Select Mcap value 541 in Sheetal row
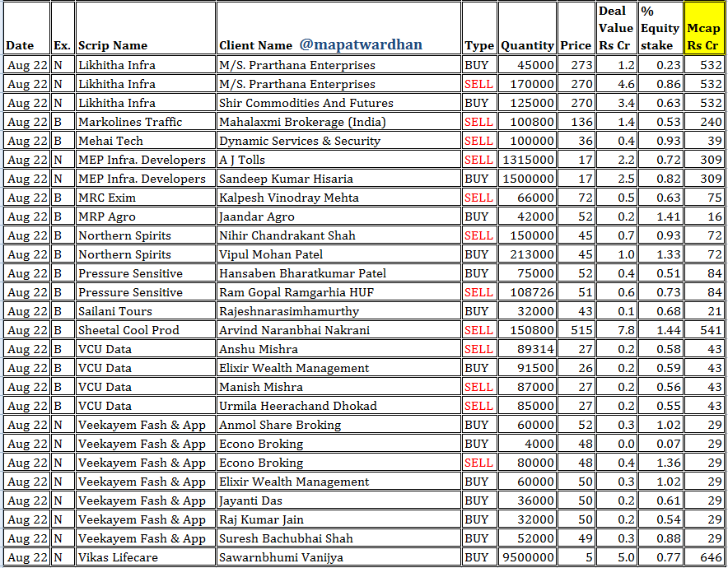Screen dimensions: 728x568 [704, 330]
